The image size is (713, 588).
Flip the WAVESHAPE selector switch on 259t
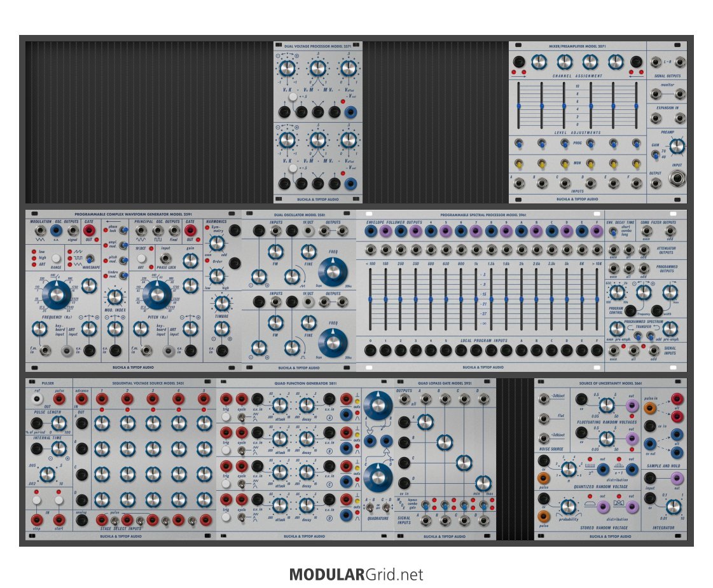point(90,259)
